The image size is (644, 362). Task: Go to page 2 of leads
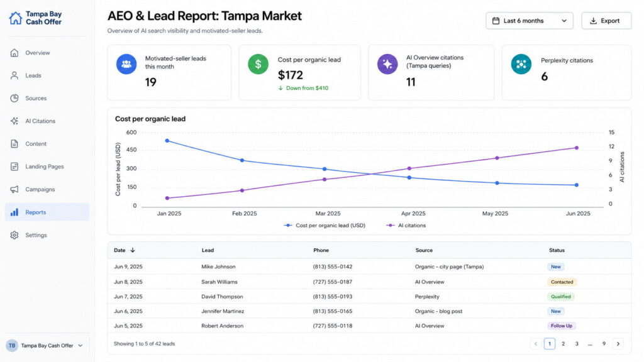563,344
